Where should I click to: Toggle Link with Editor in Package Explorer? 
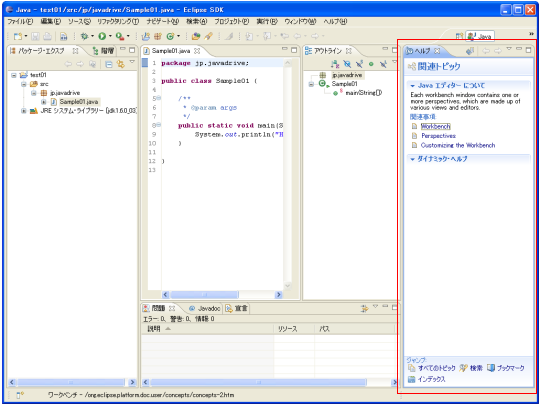pos(120,64)
